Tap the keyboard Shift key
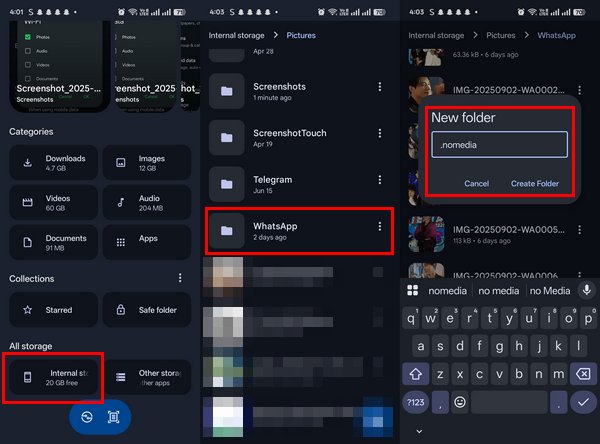 coord(415,374)
